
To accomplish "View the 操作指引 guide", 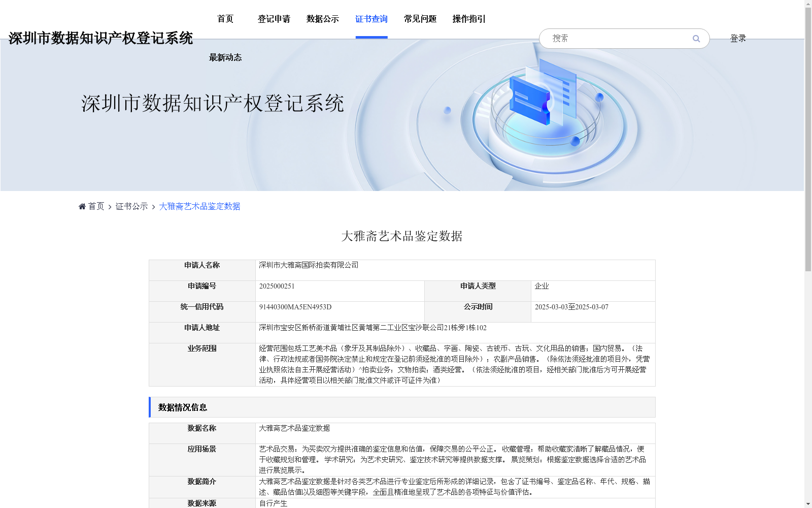I will click(x=468, y=19).
